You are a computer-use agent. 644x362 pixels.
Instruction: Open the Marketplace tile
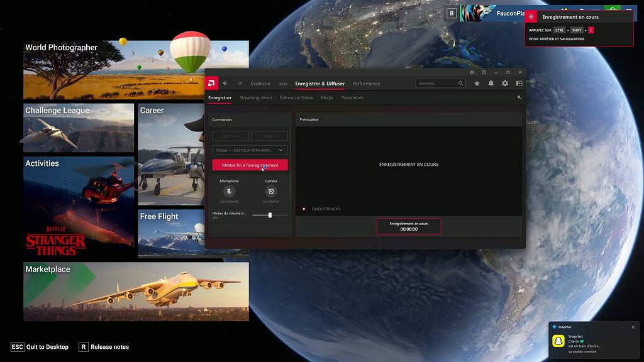click(x=136, y=292)
